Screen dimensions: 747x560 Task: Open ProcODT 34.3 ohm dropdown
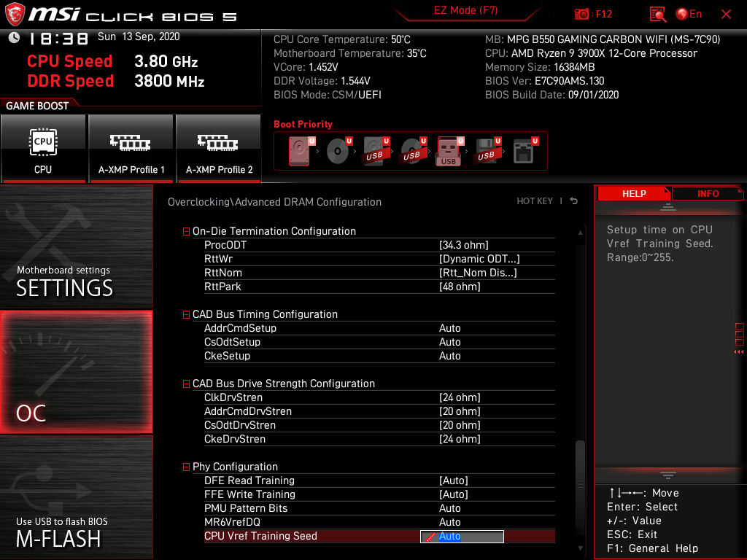pos(463,245)
